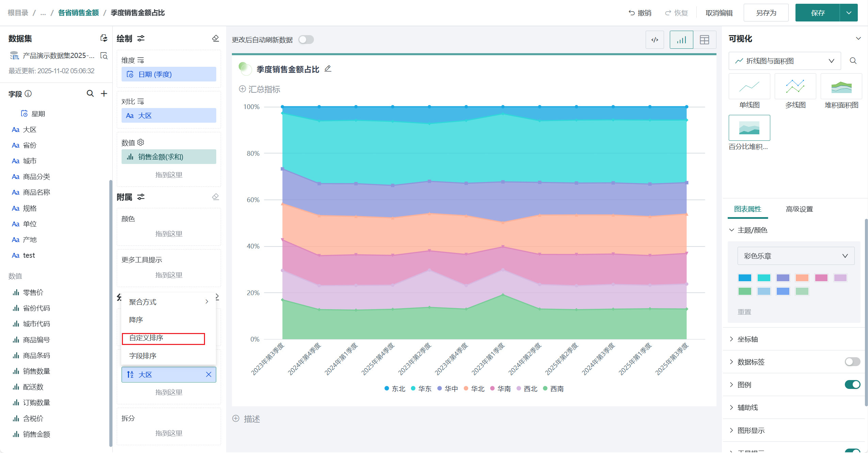Enable the 数据标签 toggle
The image size is (868, 453).
(852, 362)
